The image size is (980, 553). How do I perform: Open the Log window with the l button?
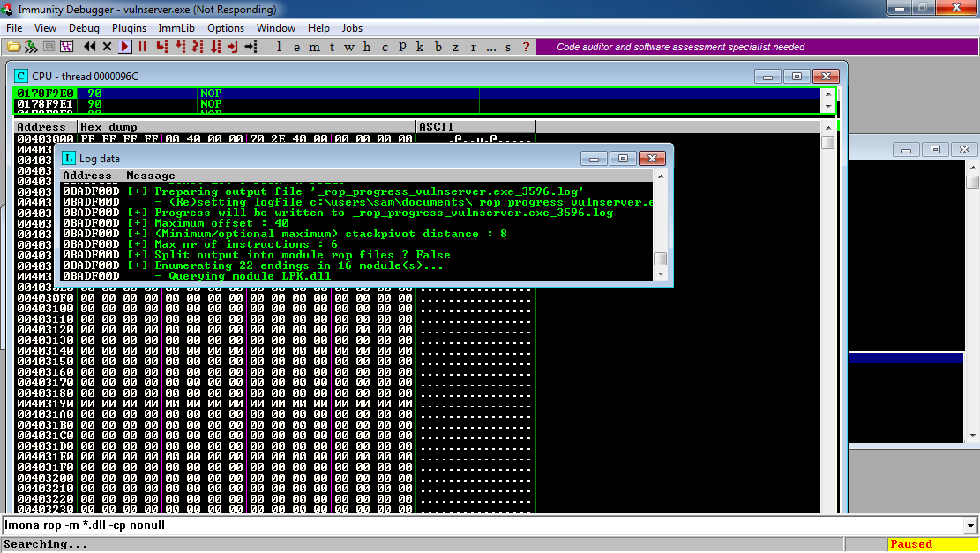click(279, 47)
